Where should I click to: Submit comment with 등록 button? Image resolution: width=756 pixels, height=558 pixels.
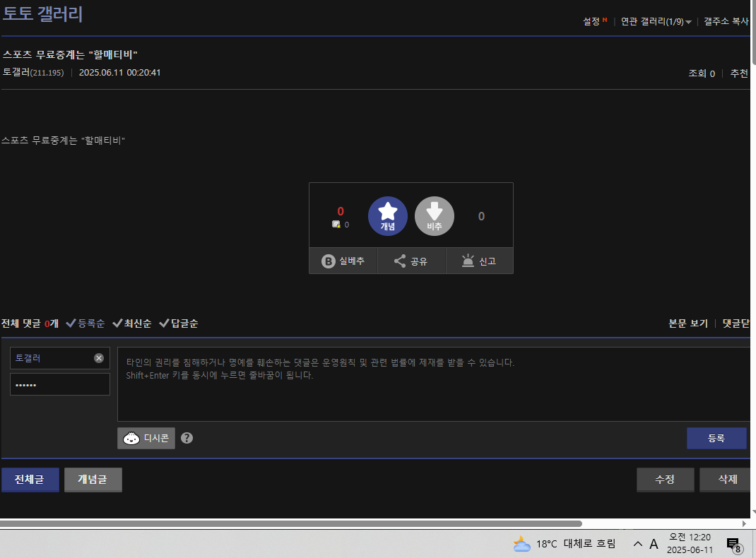pyautogui.click(x=716, y=438)
